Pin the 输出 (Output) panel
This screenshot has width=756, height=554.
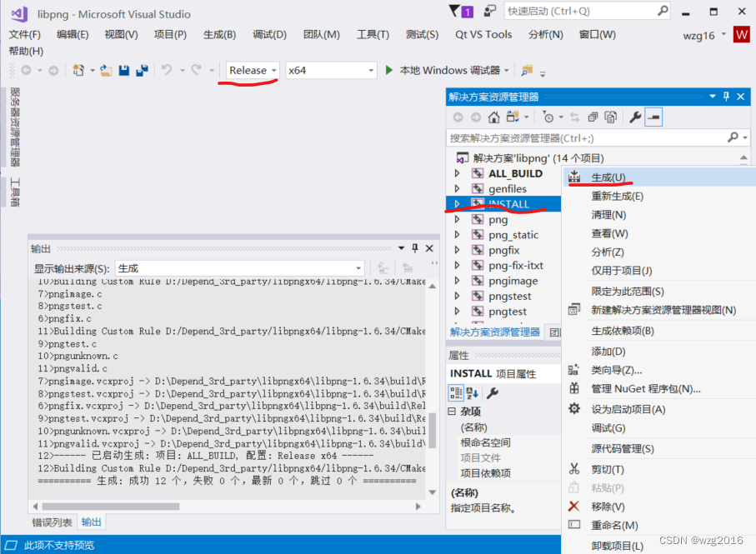tap(414, 247)
